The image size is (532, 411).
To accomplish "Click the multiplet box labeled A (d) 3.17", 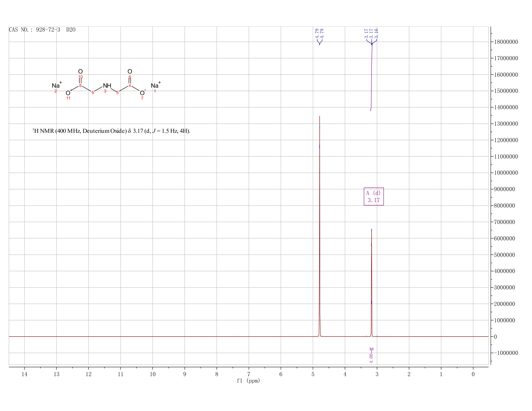I will click(x=374, y=196).
